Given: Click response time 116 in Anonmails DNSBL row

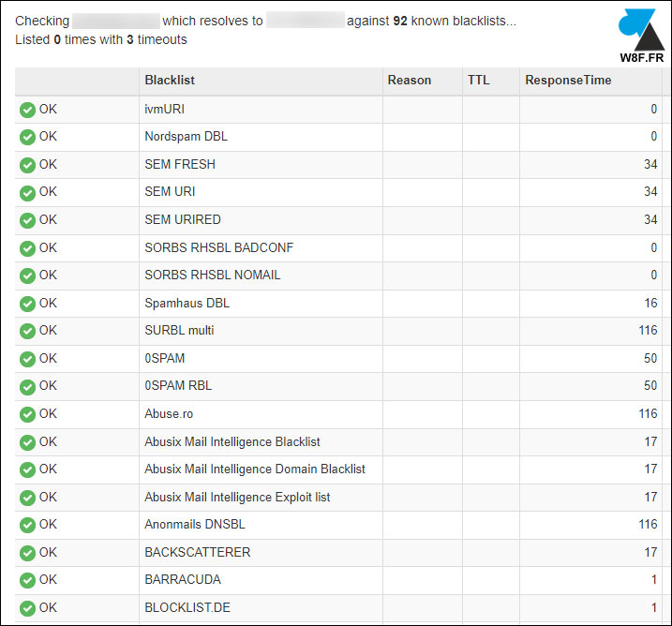Looking at the screenshot, I should 648,524.
